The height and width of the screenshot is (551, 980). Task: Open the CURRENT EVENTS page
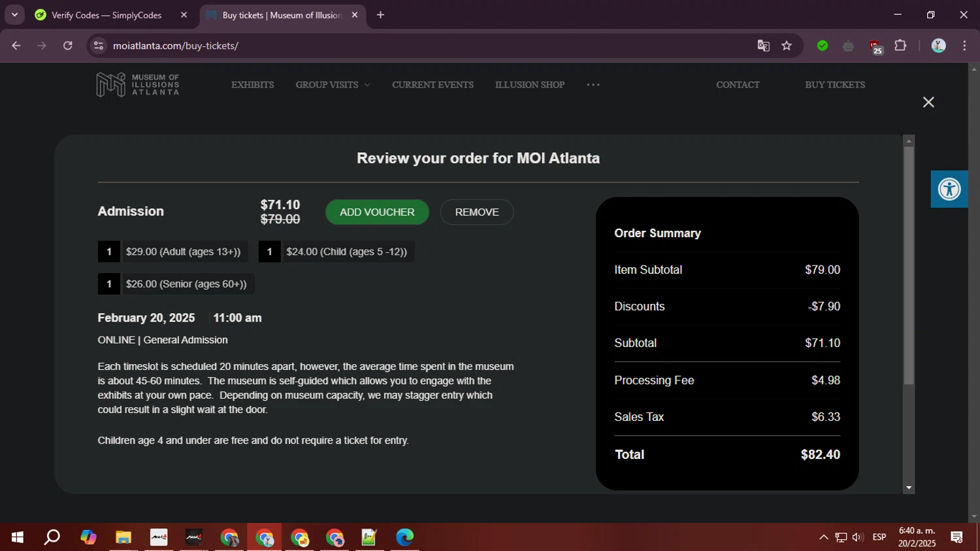pos(433,85)
